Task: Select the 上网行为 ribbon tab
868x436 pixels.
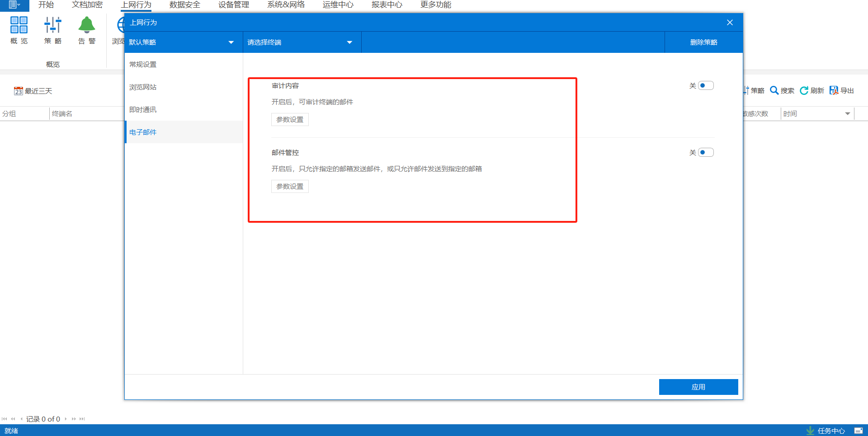Action: (x=136, y=5)
